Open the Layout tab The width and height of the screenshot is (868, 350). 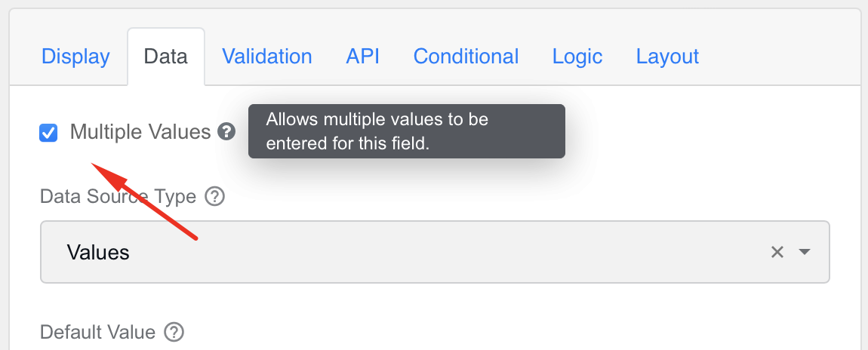pyautogui.click(x=667, y=57)
